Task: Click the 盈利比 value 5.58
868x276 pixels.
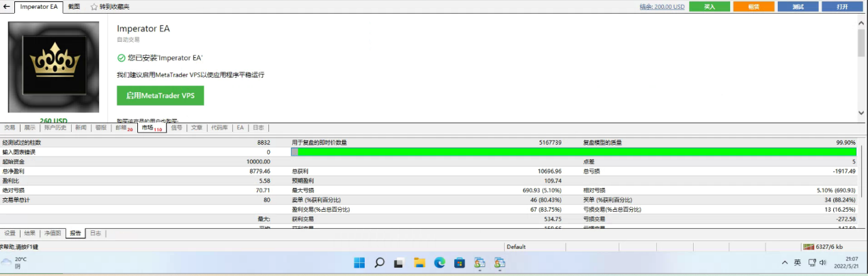Action: (265, 180)
